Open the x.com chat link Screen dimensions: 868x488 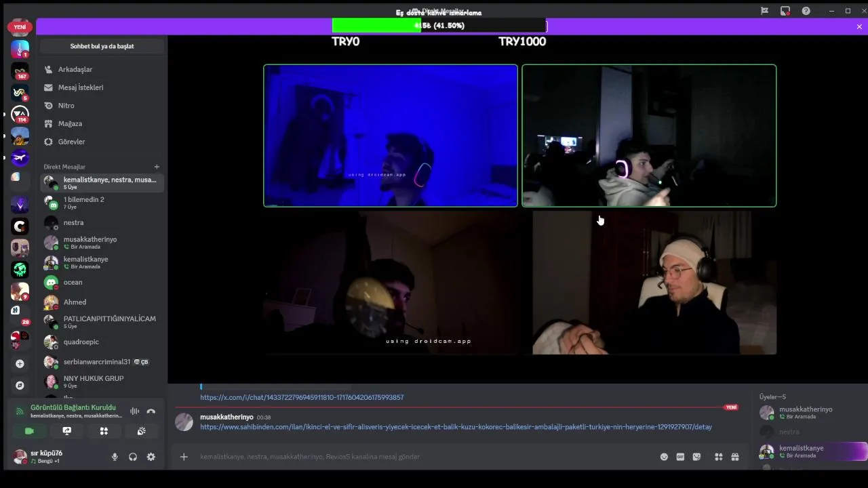(x=302, y=397)
